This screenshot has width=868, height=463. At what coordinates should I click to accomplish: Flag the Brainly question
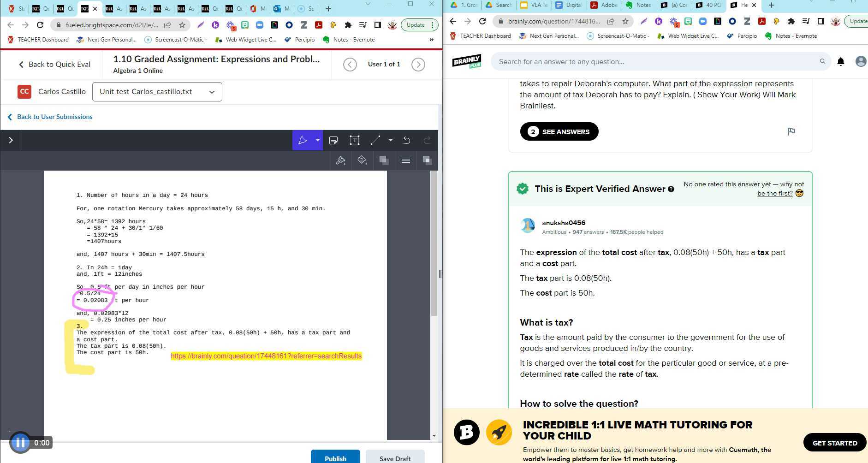[791, 131]
